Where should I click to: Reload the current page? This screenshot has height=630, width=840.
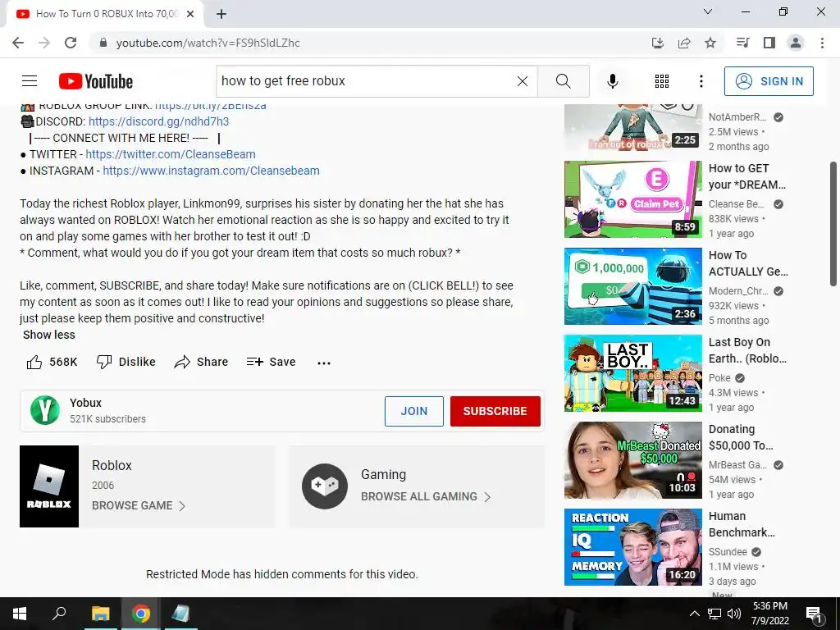pos(71,43)
